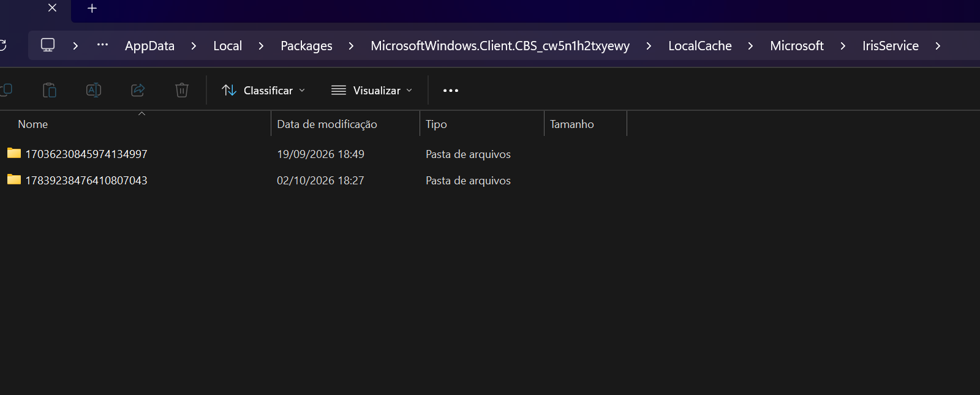Expand chevron after Microsoft breadcrumb

coord(843,46)
